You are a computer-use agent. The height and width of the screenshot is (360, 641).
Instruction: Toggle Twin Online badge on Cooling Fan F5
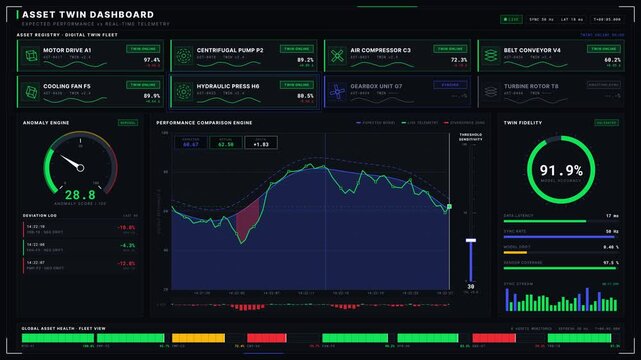[x=143, y=85]
